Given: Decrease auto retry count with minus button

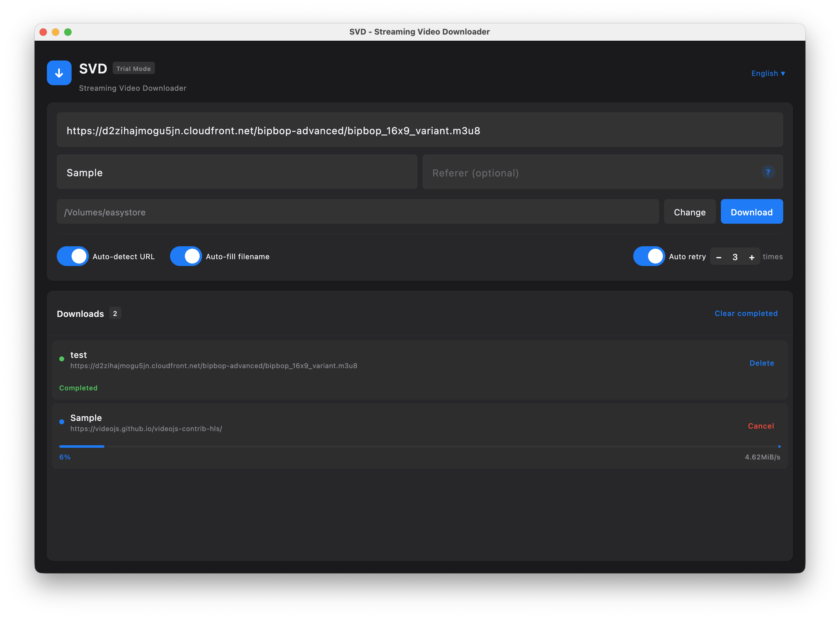Looking at the screenshot, I should coord(719,257).
